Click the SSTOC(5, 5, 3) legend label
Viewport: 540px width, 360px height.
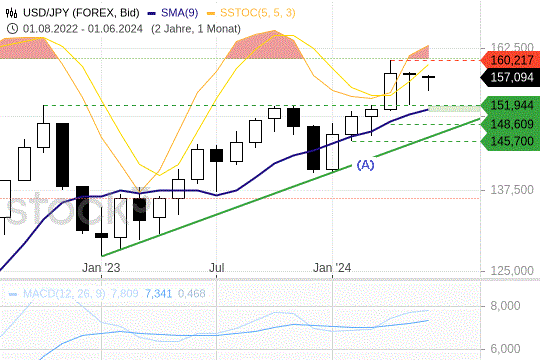pyautogui.click(x=258, y=13)
